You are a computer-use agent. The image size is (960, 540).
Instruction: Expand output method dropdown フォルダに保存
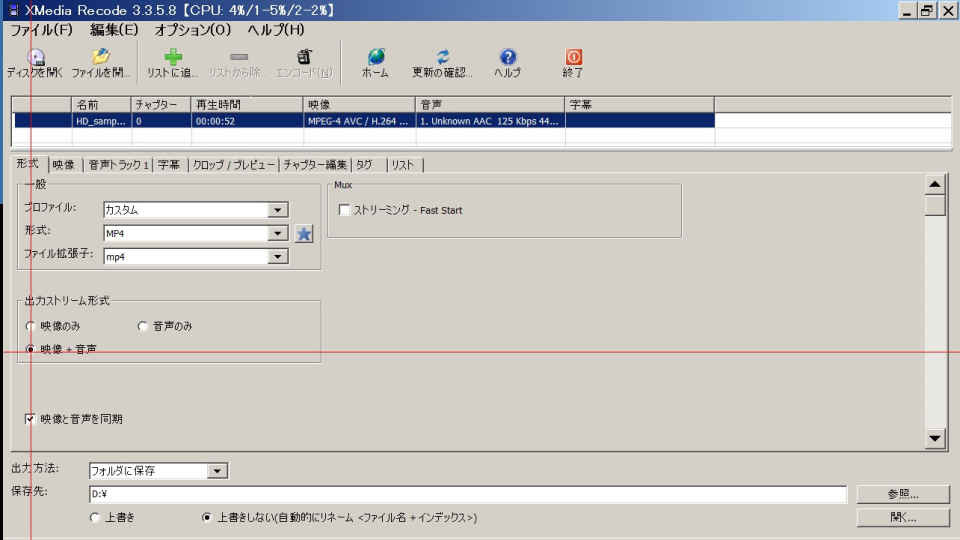(x=217, y=471)
